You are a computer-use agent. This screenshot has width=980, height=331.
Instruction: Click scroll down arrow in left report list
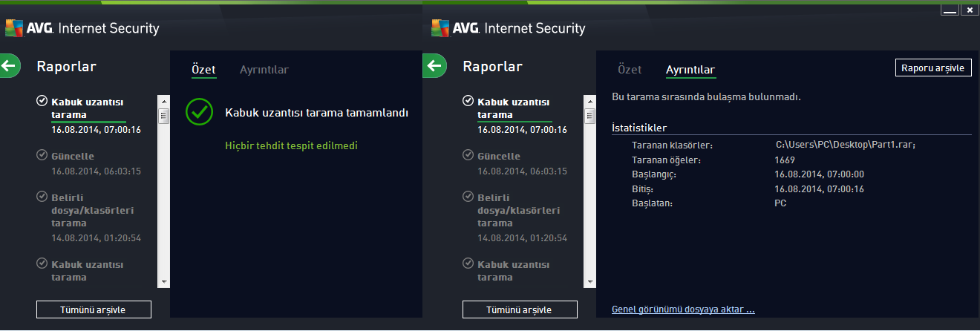(164, 282)
